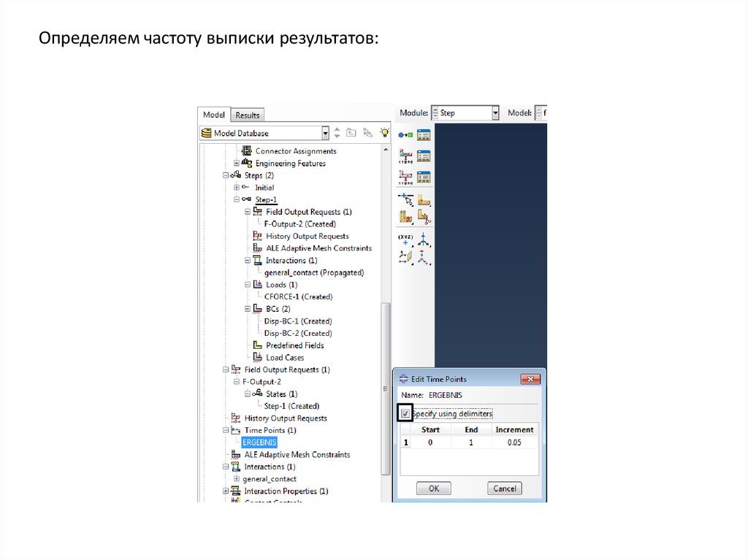
Task: Select Step-1 (Created) under States
Action: pyautogui.click(x=292, y=406)
